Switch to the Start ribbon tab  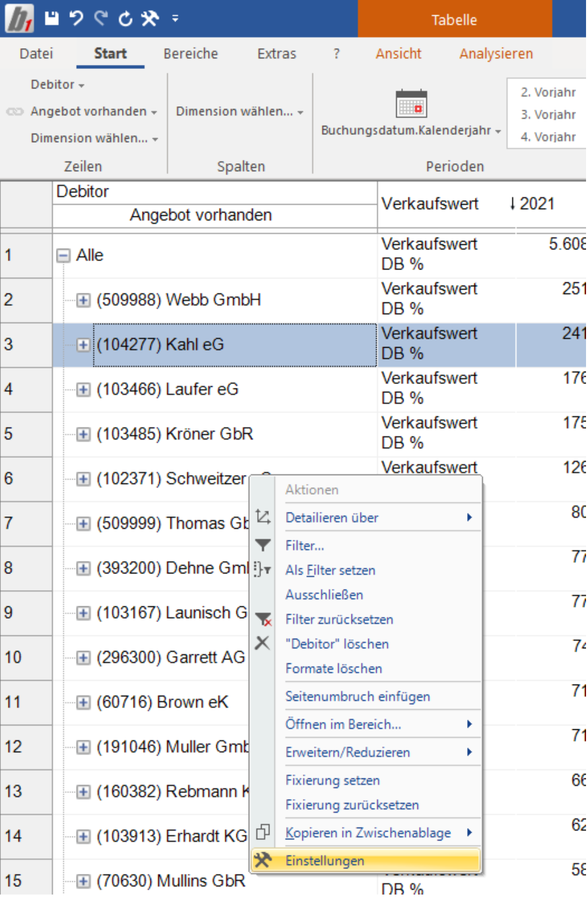pos(110,54)
